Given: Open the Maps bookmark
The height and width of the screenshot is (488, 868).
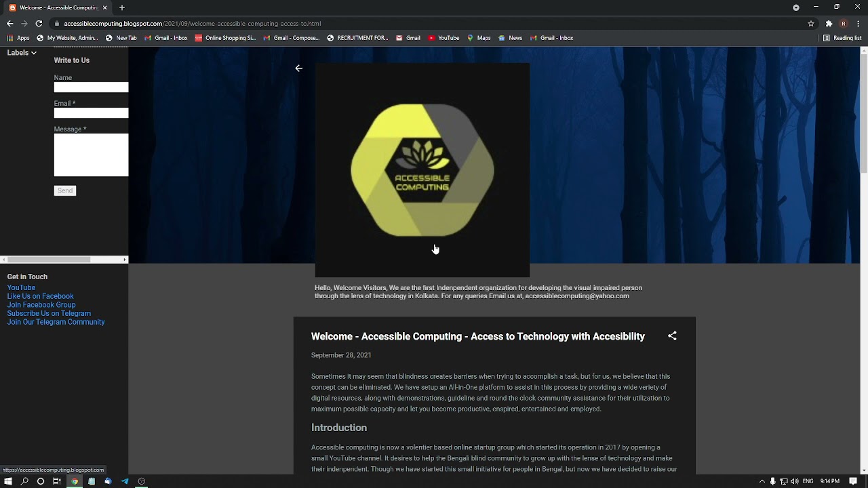Looking at the screenshot, I should (479, 38).
